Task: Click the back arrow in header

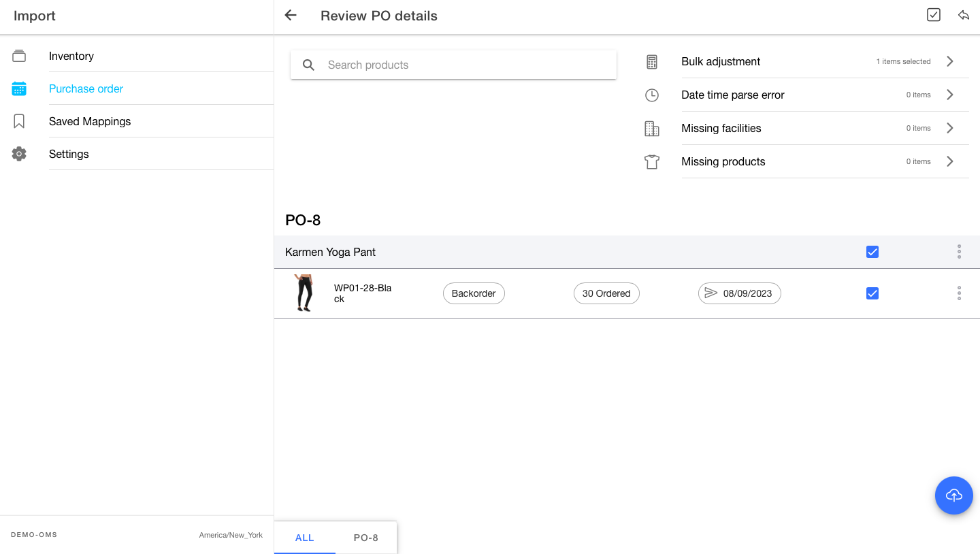Action: click(291, 16)
